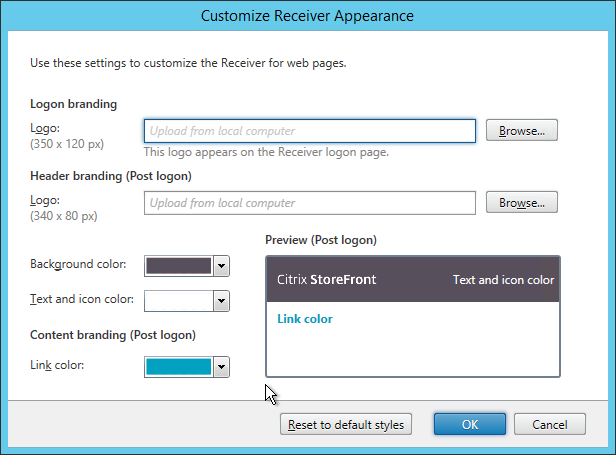Click the Logon branding logo upload field
The width and height of the screenshot is (616, 455).
coord(309,131)
